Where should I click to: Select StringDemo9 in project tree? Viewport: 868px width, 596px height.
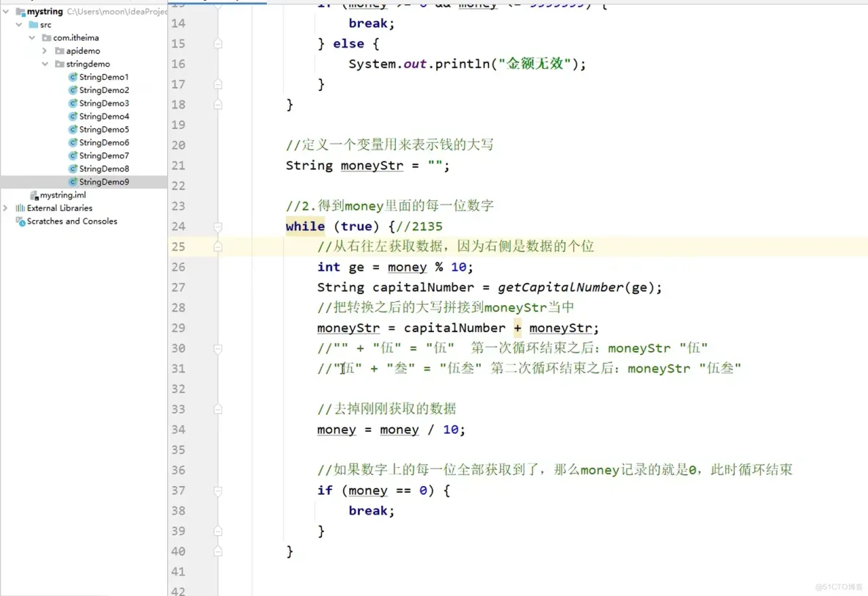104,182
